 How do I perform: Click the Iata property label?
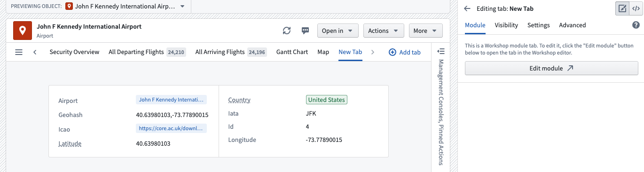[x=234, y=114]
